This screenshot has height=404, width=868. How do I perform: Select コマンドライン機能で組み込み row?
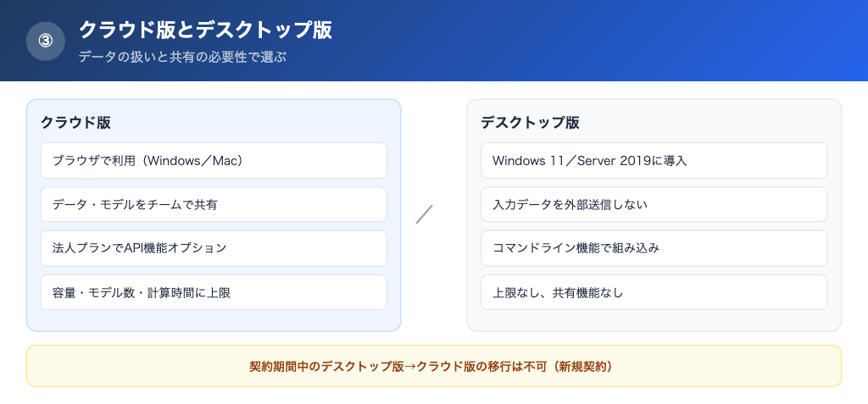coord(654,248)
